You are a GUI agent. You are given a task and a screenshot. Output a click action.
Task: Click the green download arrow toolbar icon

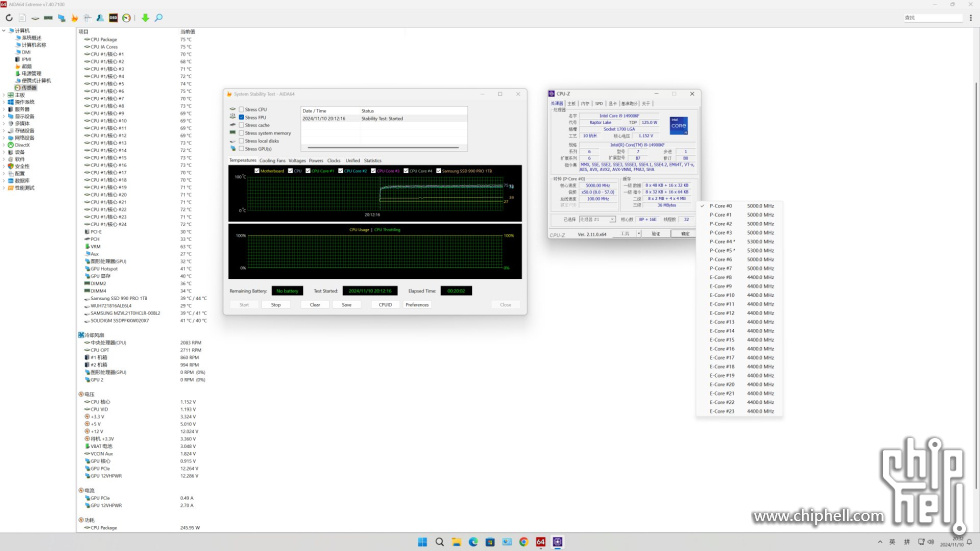[x=145, y=18]
